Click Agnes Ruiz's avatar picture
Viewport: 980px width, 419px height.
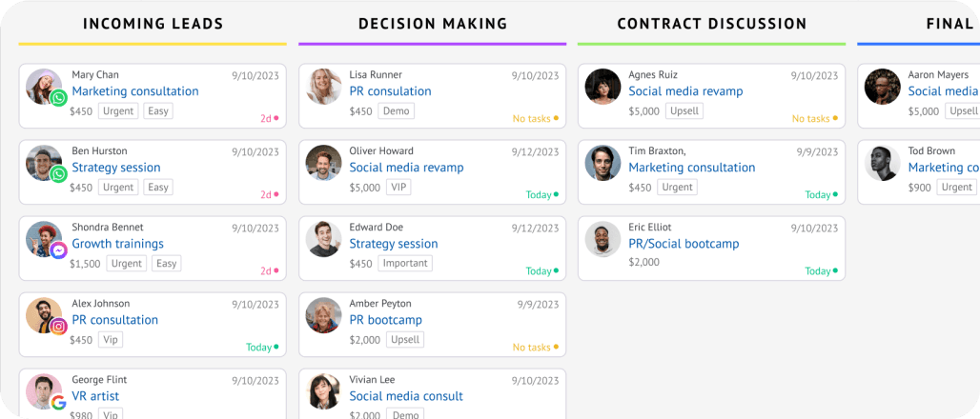pos(602,87)
